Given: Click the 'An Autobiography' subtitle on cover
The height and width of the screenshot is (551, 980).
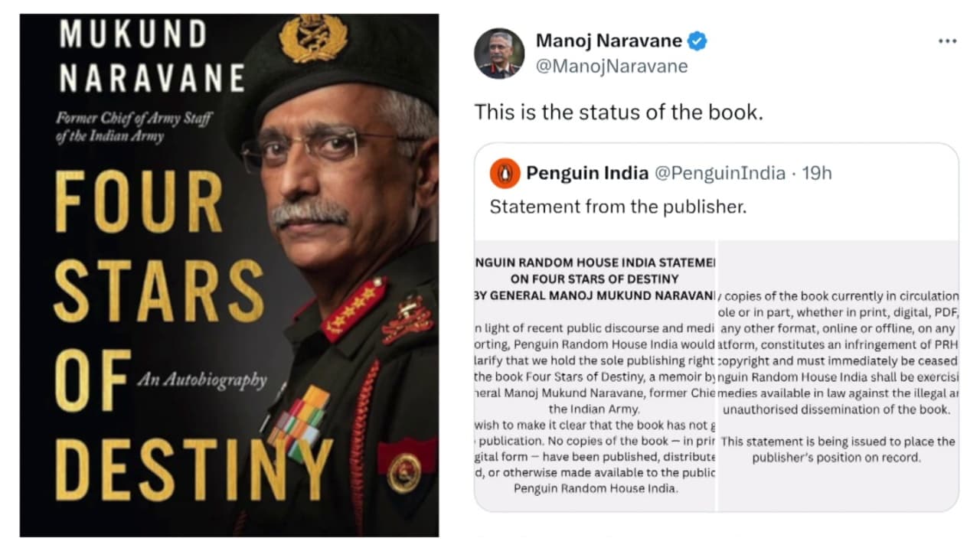Looking at the screenshot, I should pos(202,380).
